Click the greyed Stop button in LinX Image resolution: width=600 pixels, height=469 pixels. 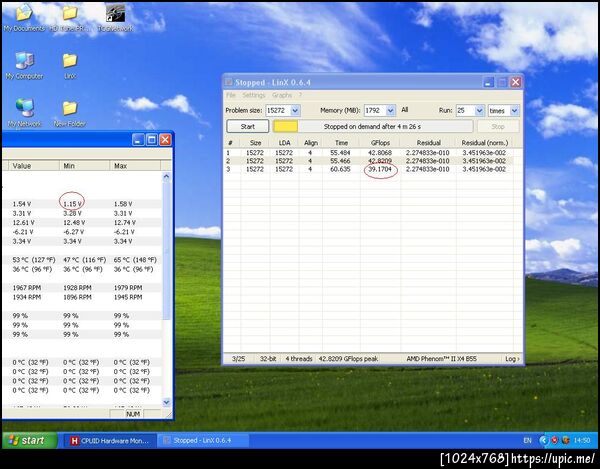tap(498, 126)
